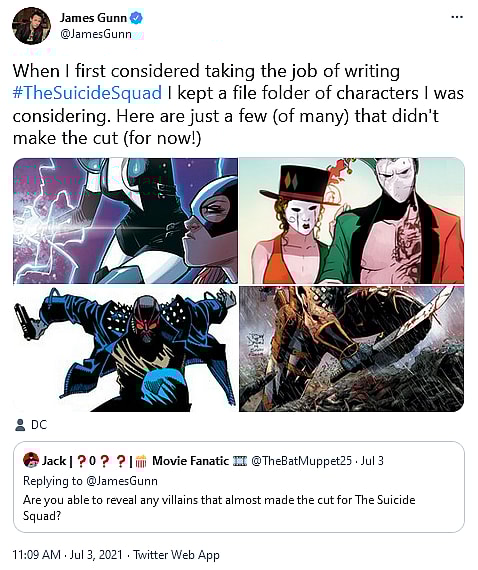Screen dimensions: 478x570
Task: Click the film strip emoji after Movie Fanatic
Action: click(x=240, y=461)
